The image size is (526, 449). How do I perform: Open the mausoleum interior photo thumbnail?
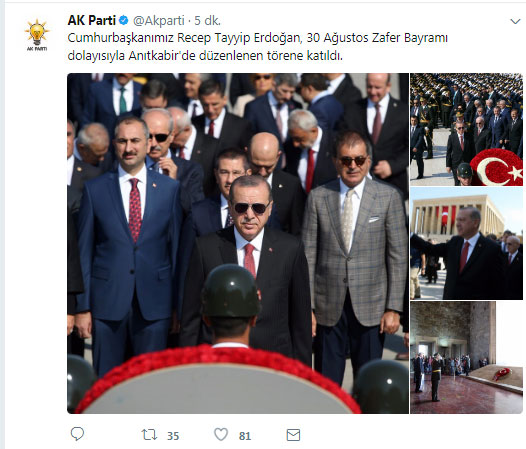tap(466, 357)
